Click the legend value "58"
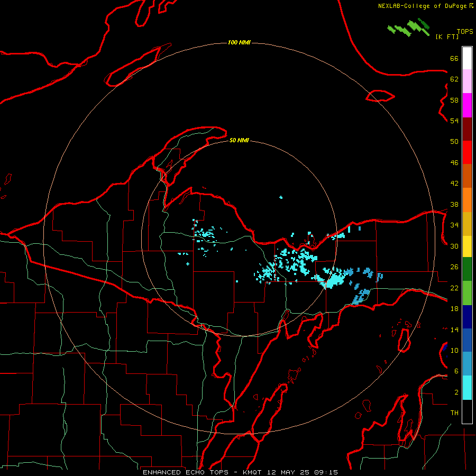This screenshot has width=476, height=476. [x=454, y=100]
